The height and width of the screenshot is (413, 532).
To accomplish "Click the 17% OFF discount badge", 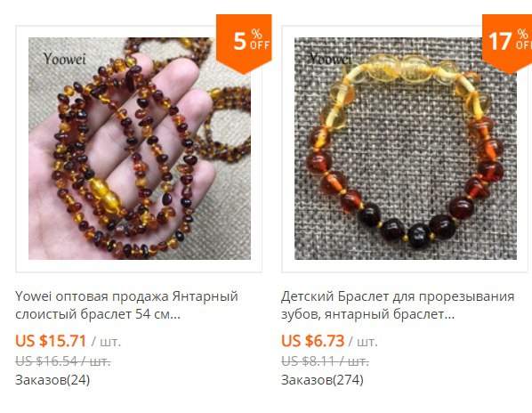I will (507, 44).
